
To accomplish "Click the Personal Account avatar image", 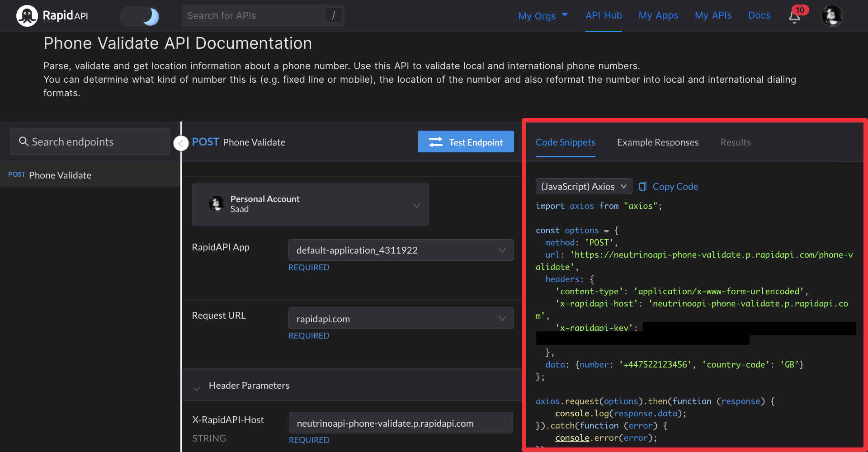I will tap(217, 204).
